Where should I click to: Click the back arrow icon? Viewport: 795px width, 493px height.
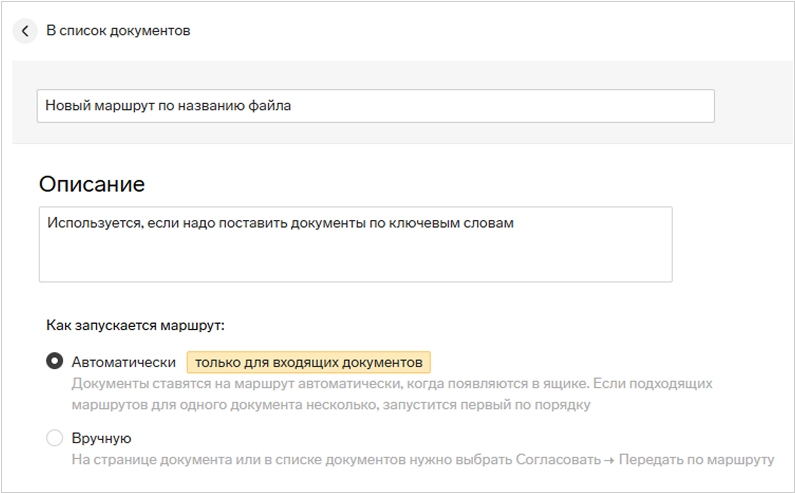pos(25,31)
